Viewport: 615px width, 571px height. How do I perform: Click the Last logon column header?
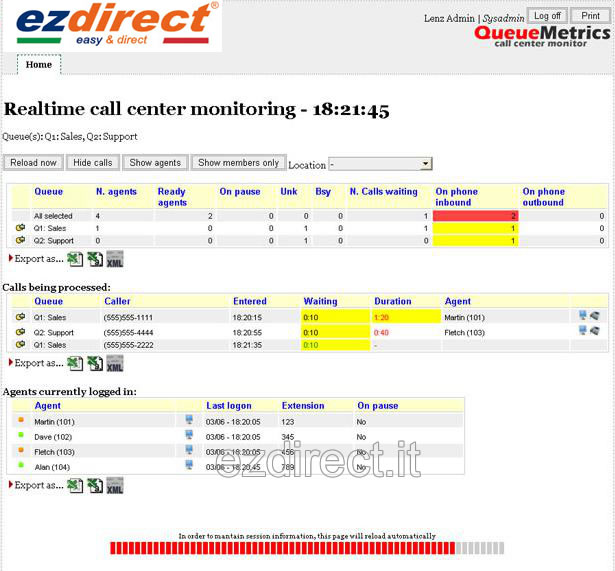click(229, 406)
